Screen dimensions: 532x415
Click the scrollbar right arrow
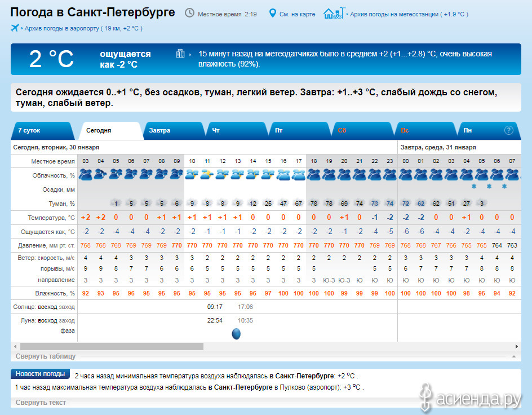coord(516,346)
